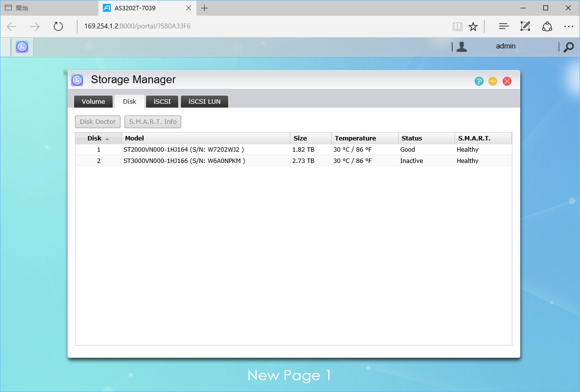Go back in the browser
This screenshot has height=392, width=580.
click(12, 26)
